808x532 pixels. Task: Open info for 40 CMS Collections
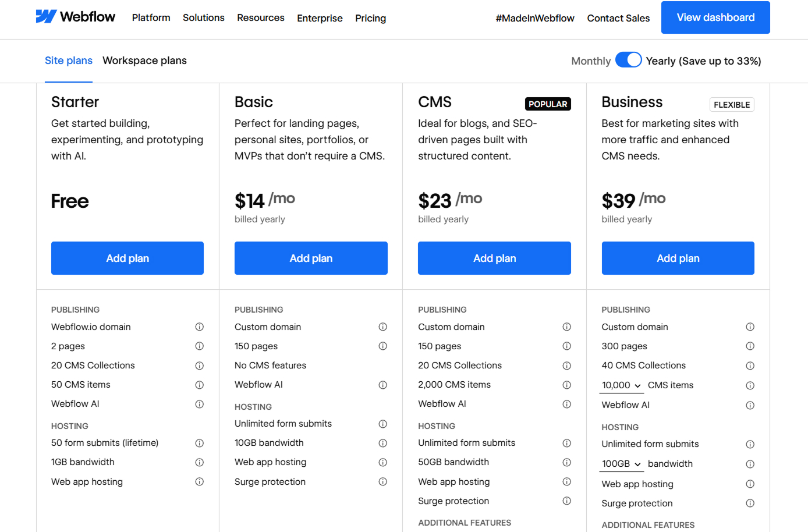[x=750, y=366]
